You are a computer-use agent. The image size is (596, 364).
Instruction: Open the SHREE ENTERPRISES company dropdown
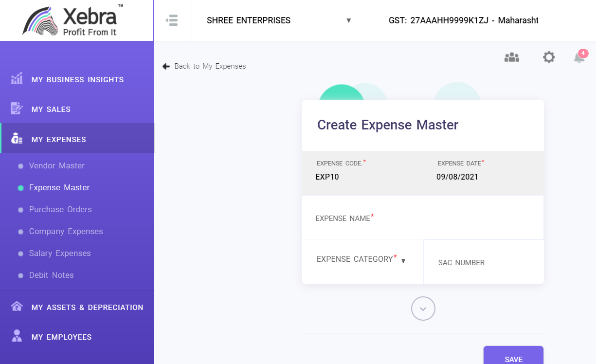coord(278,20)
